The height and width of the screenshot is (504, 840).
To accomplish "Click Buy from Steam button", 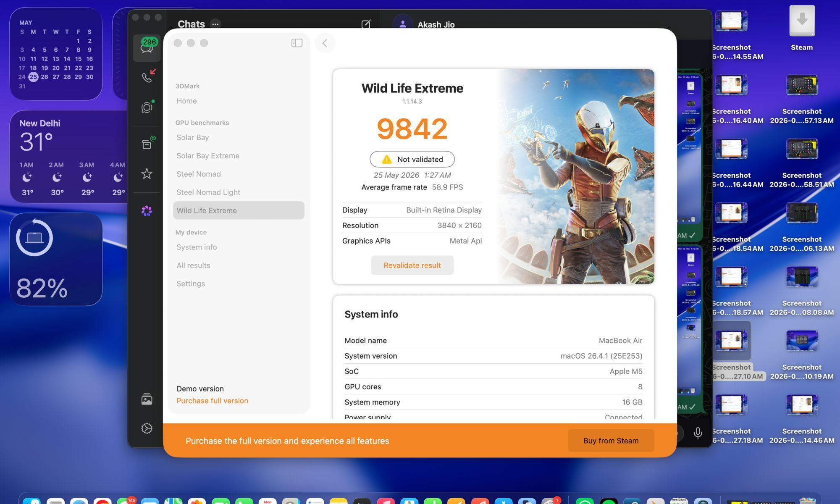I will click(x=611, y=441).
